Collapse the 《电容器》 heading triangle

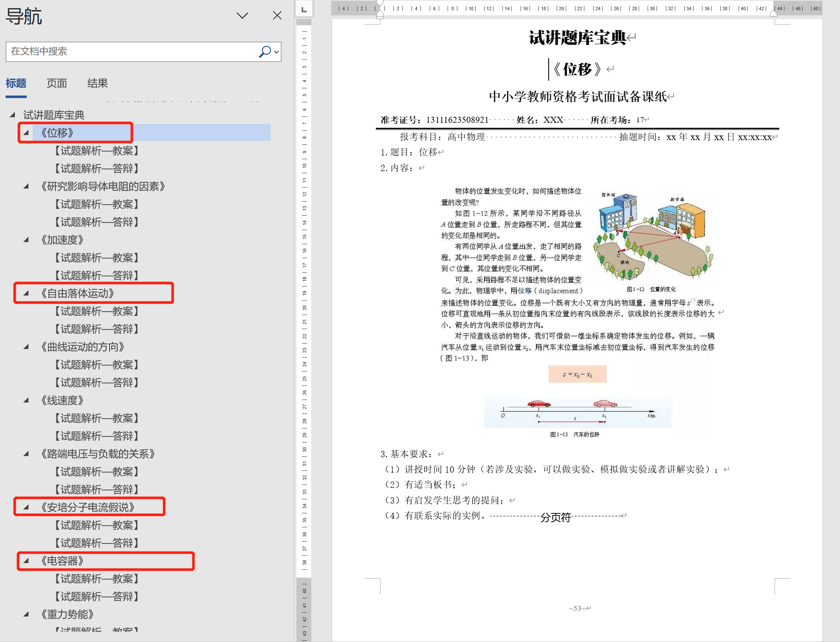coord(26,560)
